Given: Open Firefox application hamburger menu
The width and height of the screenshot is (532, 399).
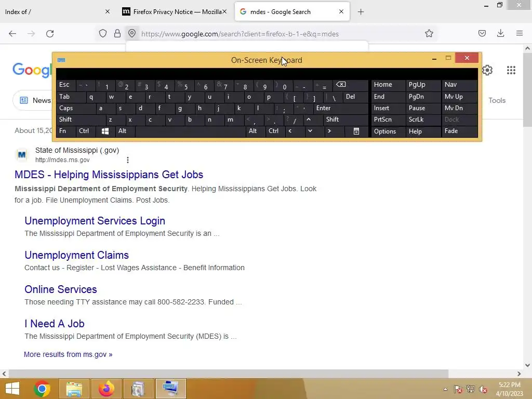Looking at the screenshot, I should pyautogui.click(x=520, y=34).
